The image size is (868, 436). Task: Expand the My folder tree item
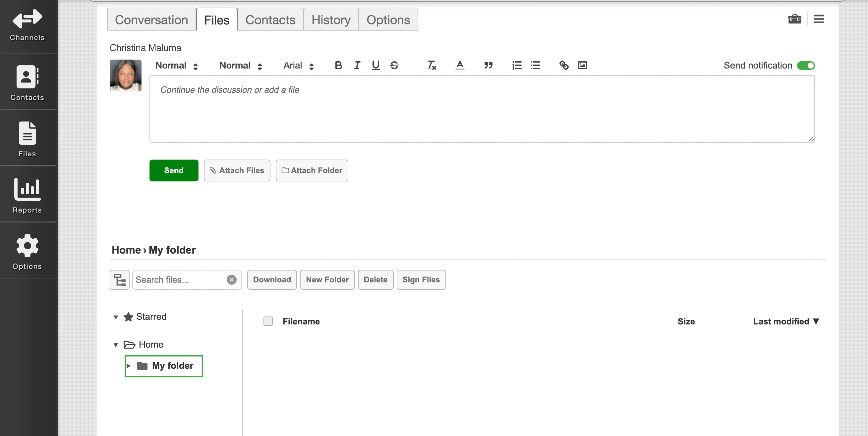129,366
